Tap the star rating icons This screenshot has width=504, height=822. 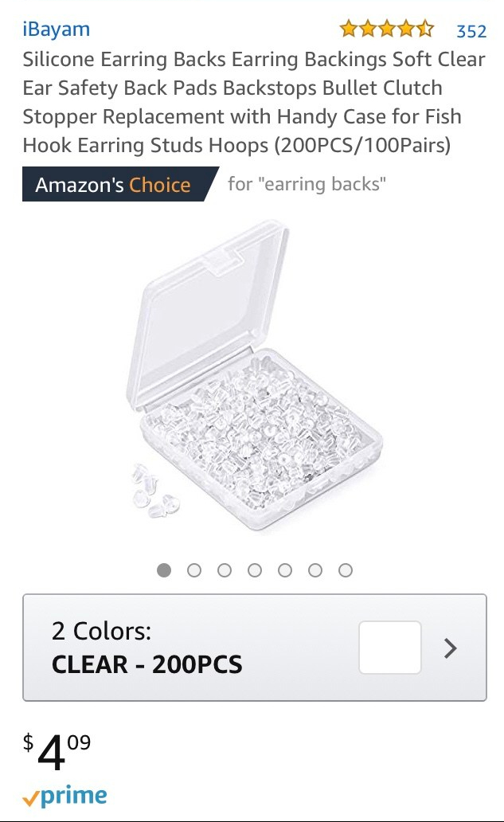(386, 30)
